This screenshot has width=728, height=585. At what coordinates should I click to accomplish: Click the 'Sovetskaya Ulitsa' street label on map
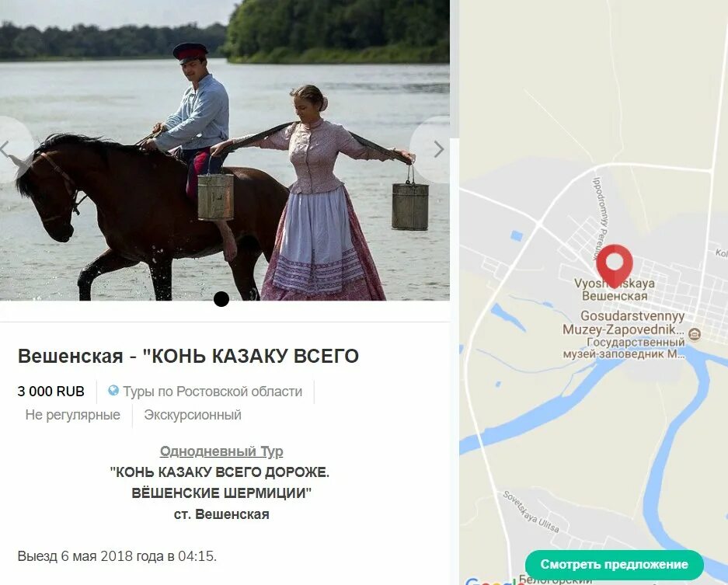pos(531,512)
